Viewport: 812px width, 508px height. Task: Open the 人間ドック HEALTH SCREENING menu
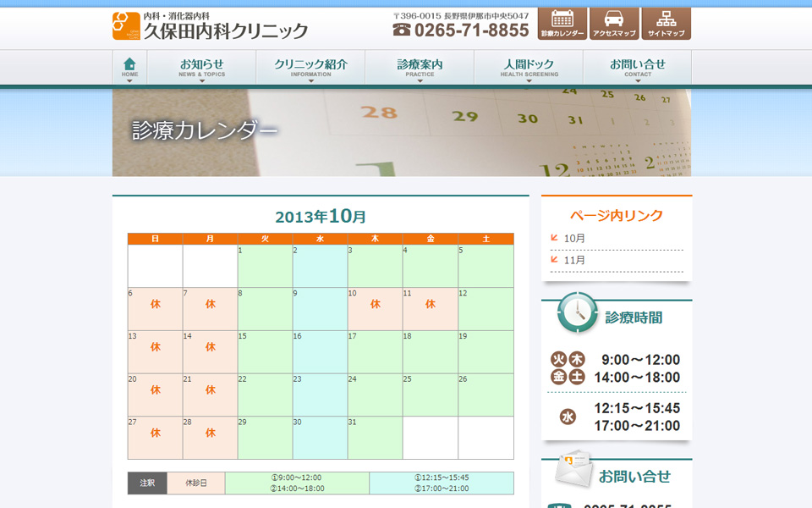[529, 68]
